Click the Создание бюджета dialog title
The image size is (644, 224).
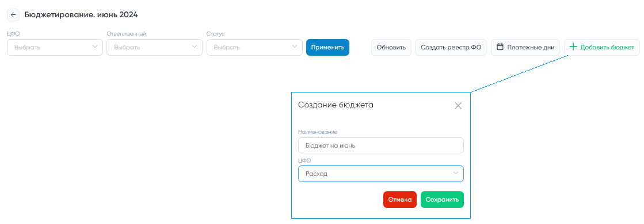point(336,105)
